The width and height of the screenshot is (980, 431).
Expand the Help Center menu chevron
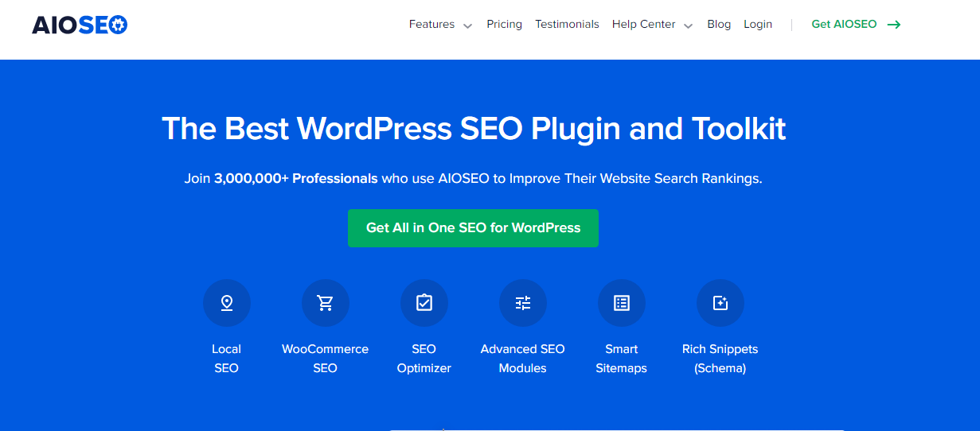click(688, 25)
